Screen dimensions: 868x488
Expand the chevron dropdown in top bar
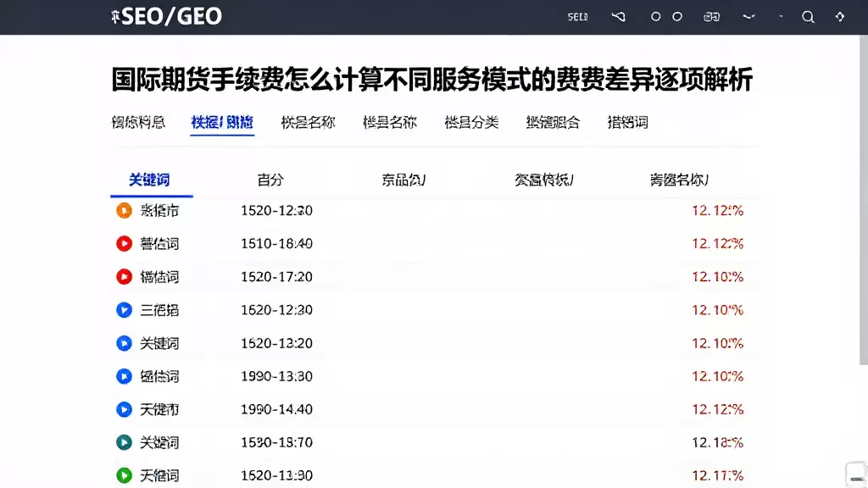[x=749, y=17]
